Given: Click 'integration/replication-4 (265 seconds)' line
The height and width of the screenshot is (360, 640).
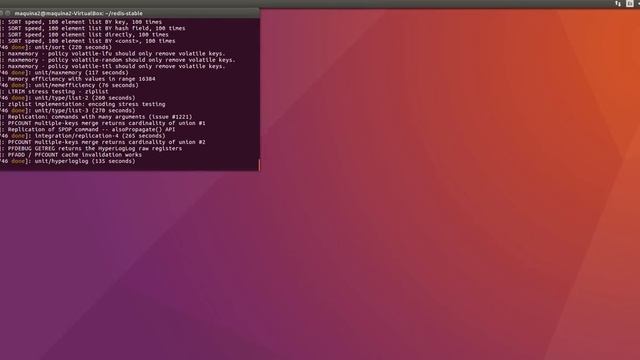Looking at the screenshot, I should point(82,136).
